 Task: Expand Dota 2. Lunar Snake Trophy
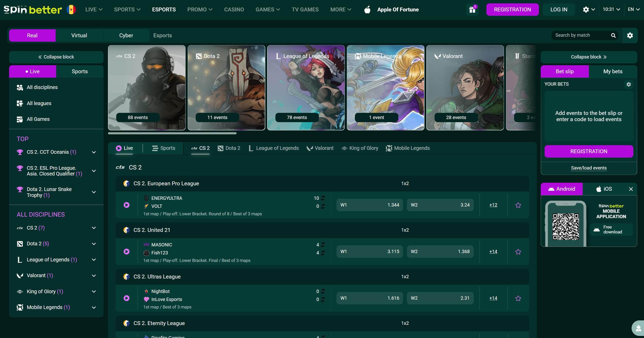(94, 192)
